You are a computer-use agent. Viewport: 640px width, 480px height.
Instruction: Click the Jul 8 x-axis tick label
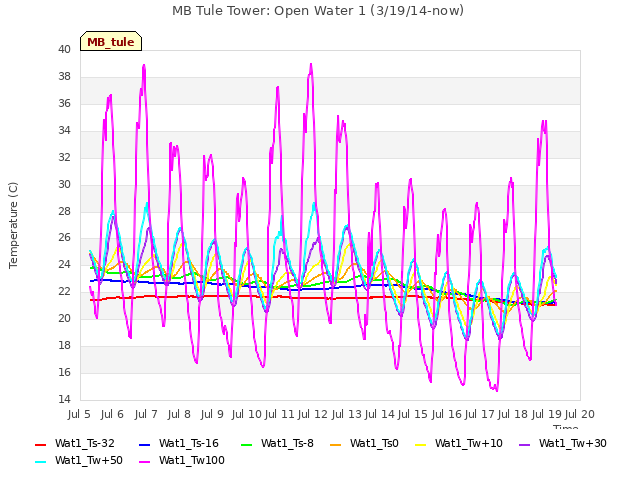[179, 415]
